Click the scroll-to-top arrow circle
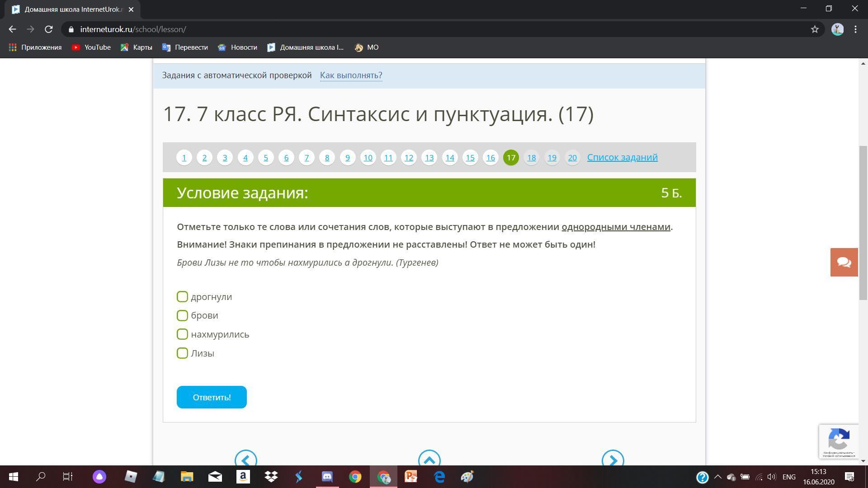868x488 pixels. pyautogui.click(x=429, y=460)
